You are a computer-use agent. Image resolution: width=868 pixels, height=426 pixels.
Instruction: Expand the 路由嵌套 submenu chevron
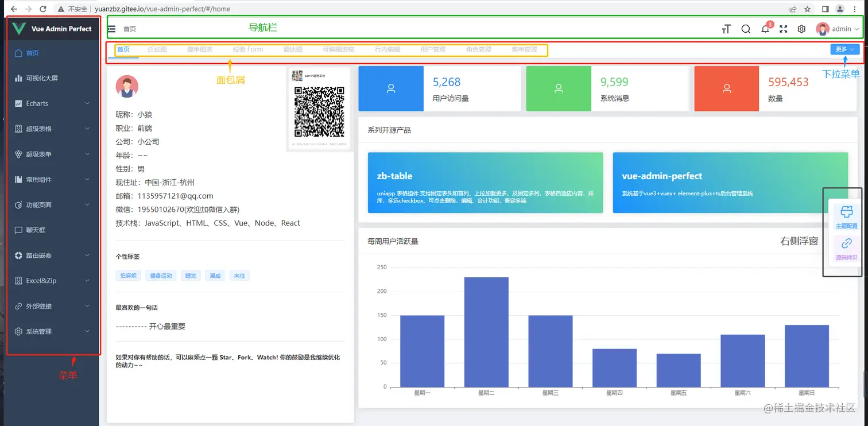(87, 255)
